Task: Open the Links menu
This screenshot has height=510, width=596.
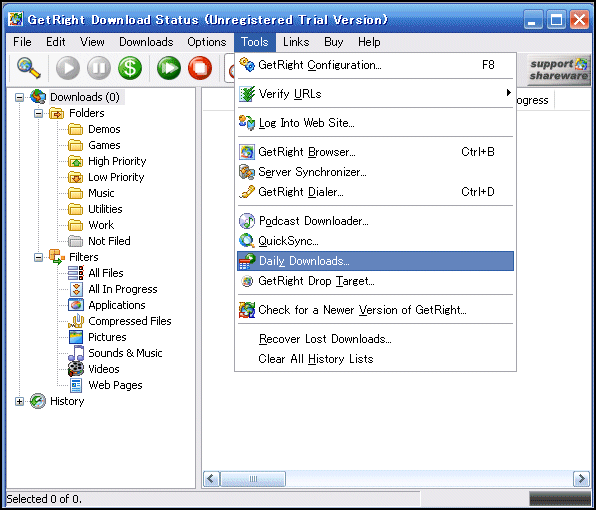Action: [296, 42]
